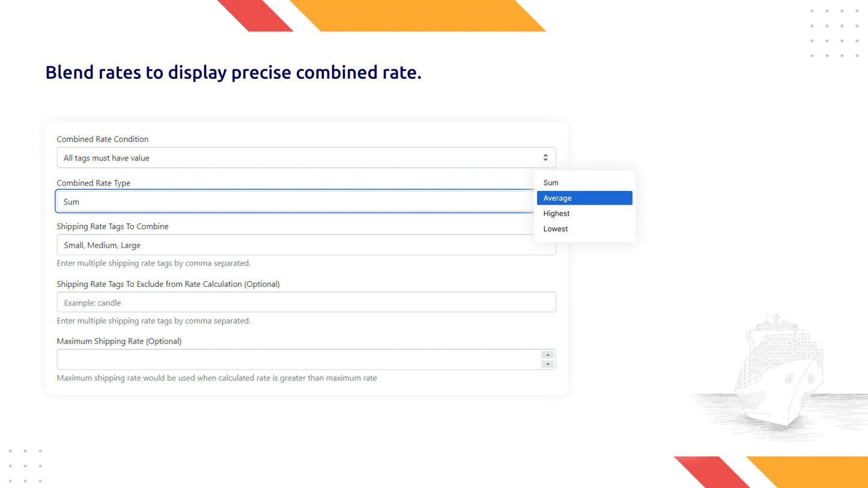Click the Combined Rate Condition label
The height and width of the screenshot is (488, 868).
(x=102, y=139)
